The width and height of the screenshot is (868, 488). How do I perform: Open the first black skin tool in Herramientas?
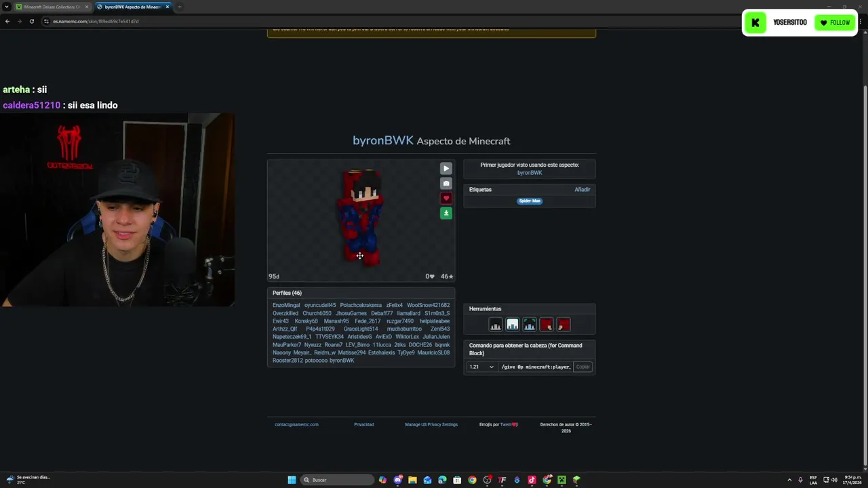point(496,325)
